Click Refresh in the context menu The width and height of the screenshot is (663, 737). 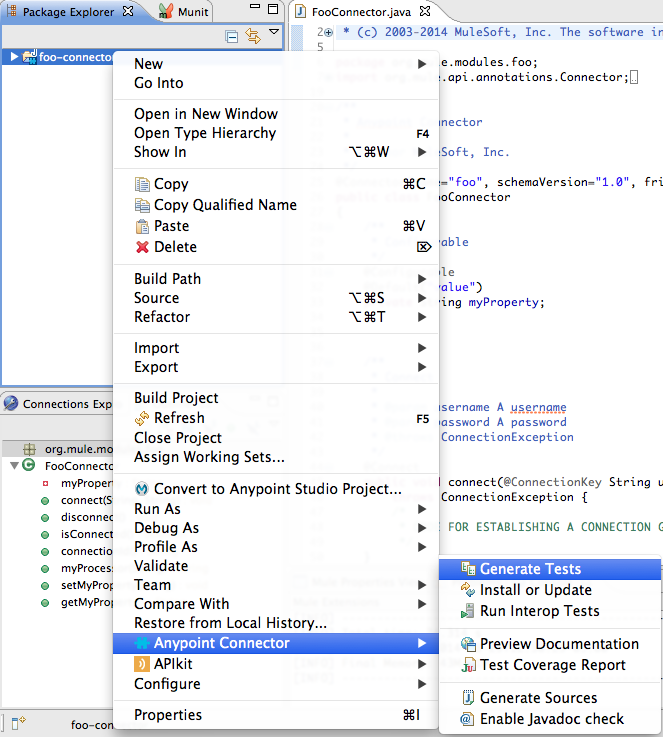[179, 418]
